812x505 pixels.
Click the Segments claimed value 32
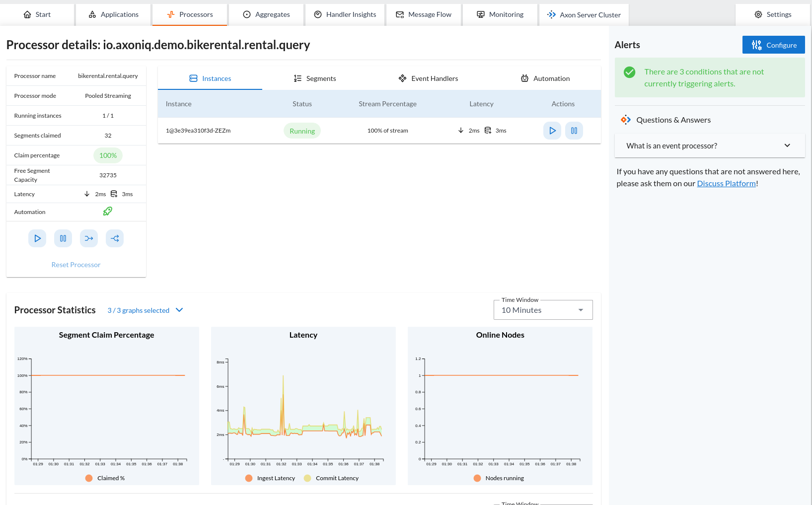point(108,136)
